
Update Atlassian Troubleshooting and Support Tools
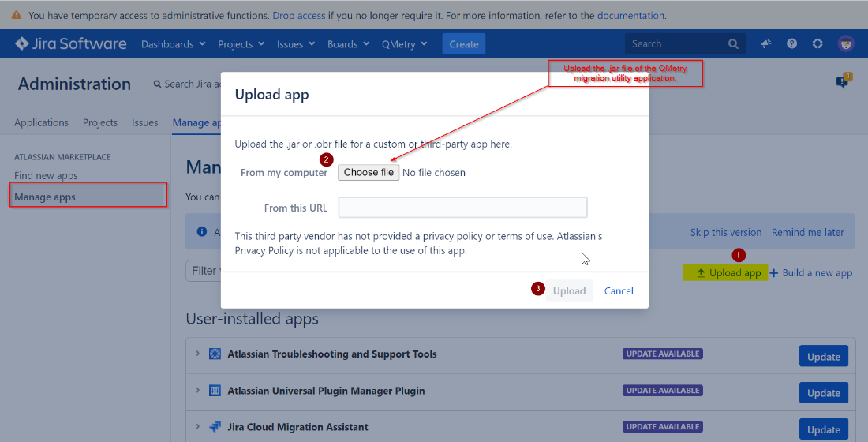tap(824, 357)
